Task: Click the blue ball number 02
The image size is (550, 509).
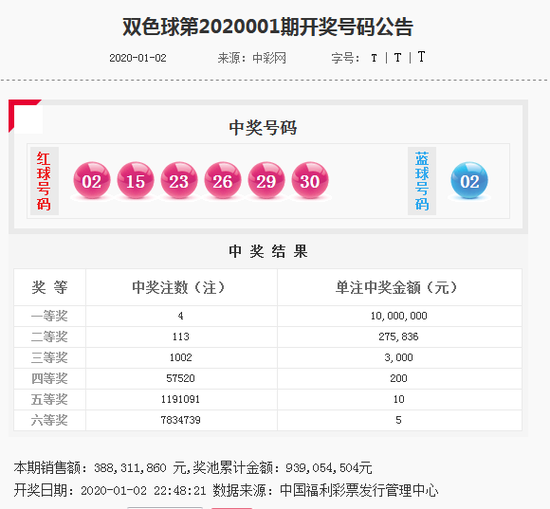Action: click(469, 180)
